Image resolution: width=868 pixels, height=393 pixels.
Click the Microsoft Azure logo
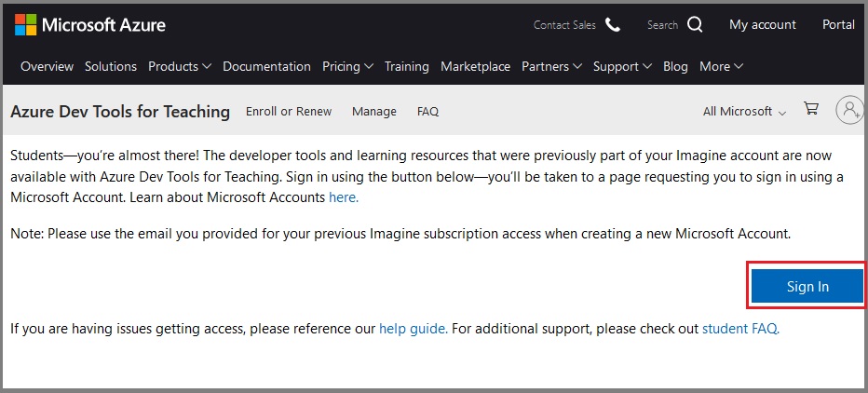[90, 25]
